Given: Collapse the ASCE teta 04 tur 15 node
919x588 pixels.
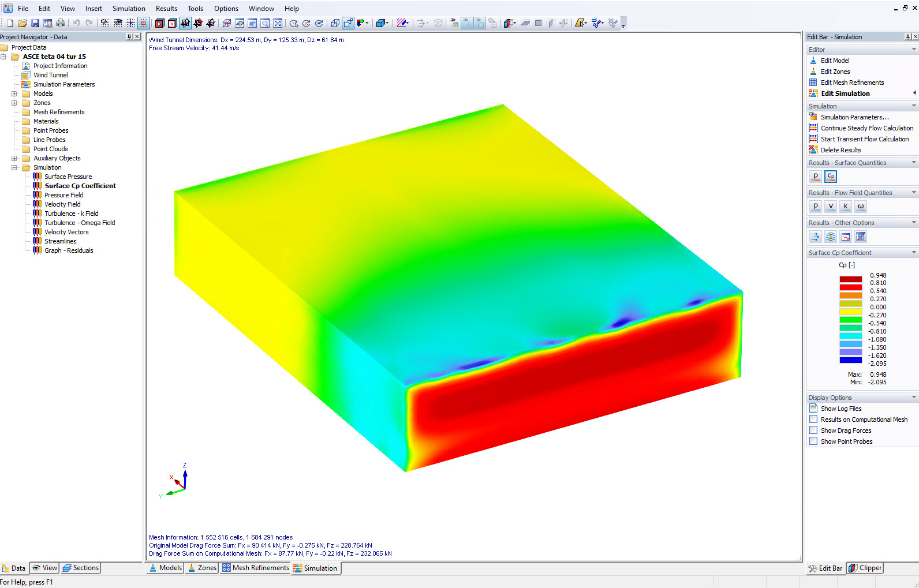Looking at the screenshot, I should [3, 57].
